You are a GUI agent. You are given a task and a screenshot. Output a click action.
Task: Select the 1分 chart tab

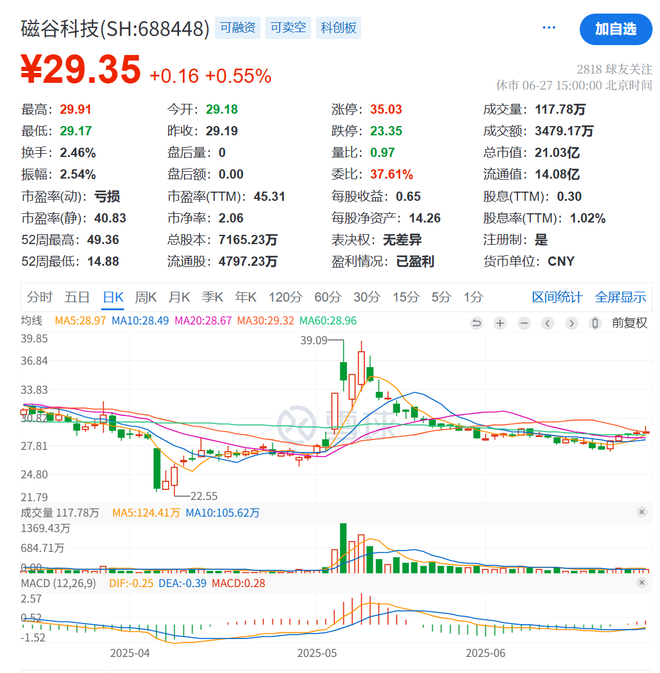(x=473, y=297)
